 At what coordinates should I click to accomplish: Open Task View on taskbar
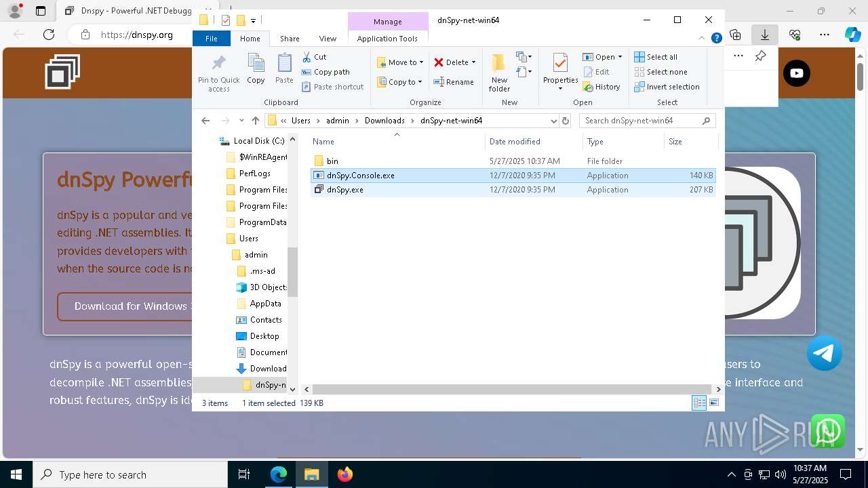tap(244, 474)
